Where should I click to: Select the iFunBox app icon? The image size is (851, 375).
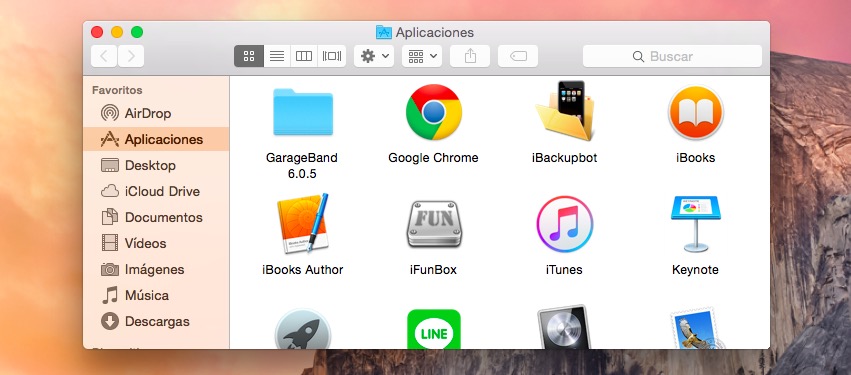coord(434,224)
